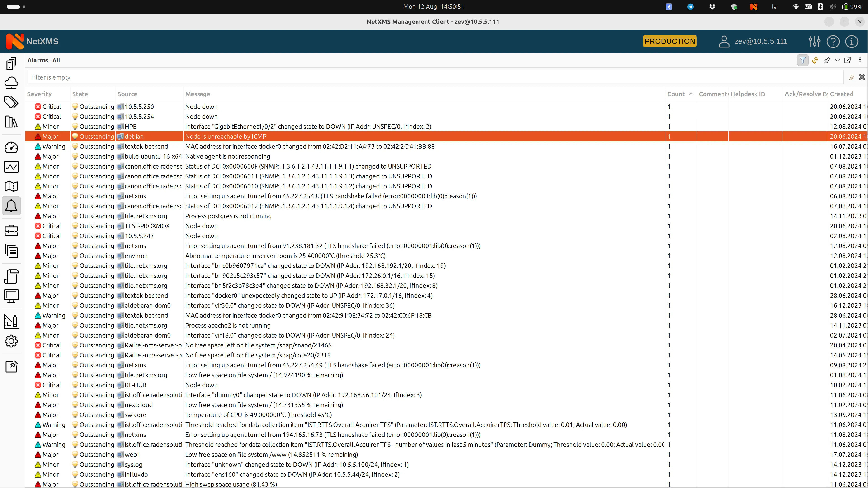Select the dashboard speedometer icon in sidebar

click(11, 148)
